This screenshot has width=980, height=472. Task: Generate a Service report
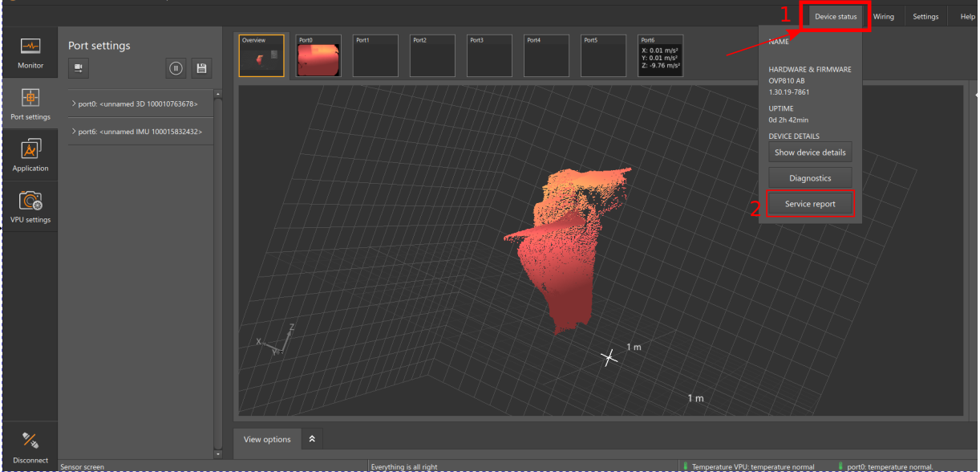pos(810,204)
